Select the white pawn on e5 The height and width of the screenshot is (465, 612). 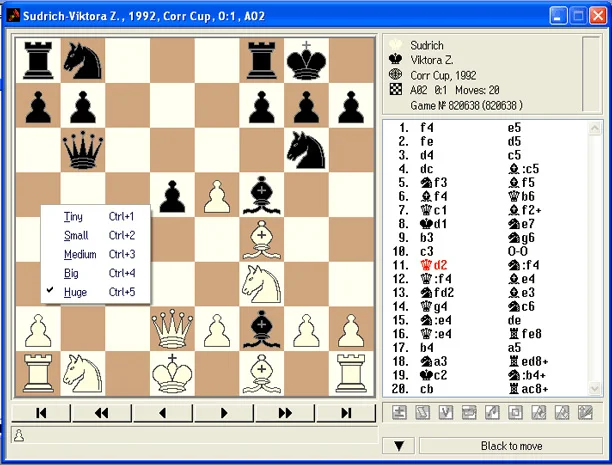tap(217, 196)
